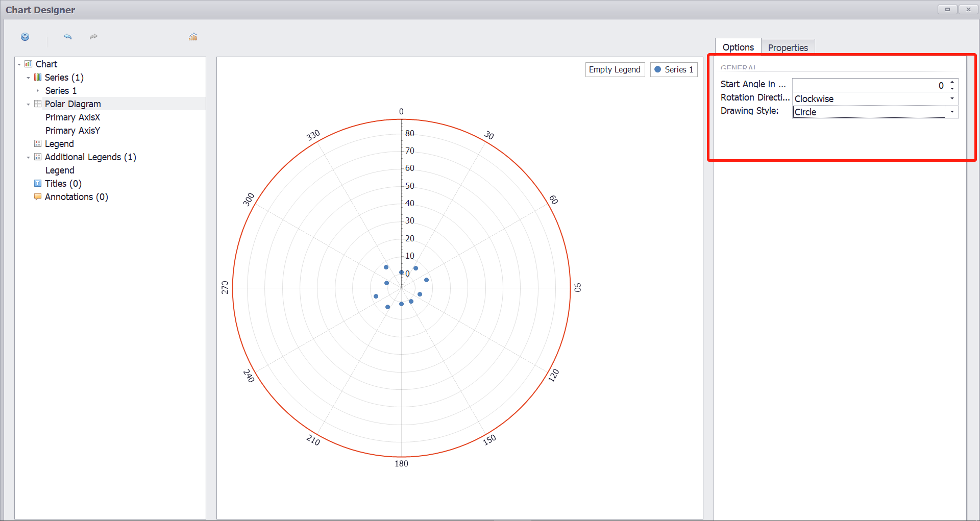980x521 pixels.
Task: Click the 150 angle axis label
Action: (489, 439)
